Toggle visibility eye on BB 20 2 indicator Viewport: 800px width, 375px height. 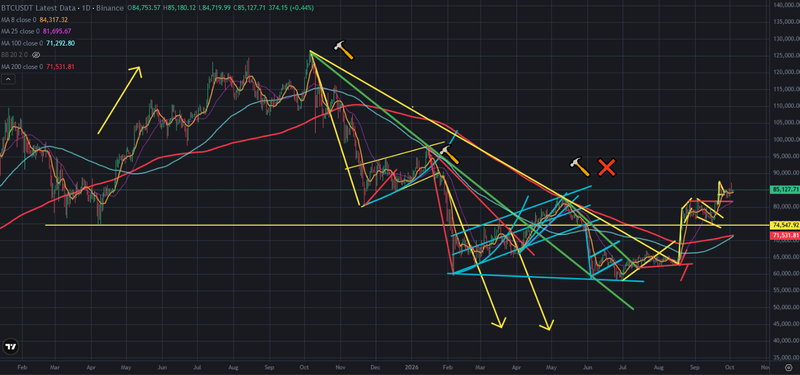coord(36,55)
